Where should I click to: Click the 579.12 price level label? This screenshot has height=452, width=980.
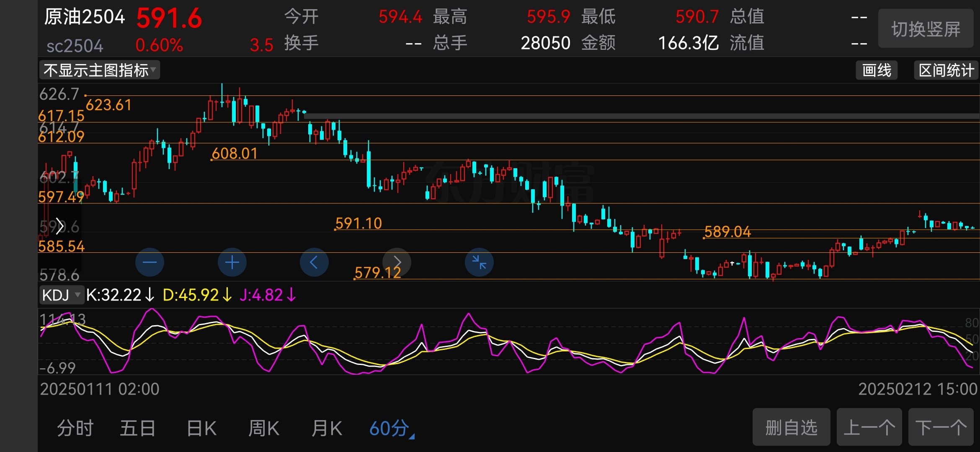(378, 273)
